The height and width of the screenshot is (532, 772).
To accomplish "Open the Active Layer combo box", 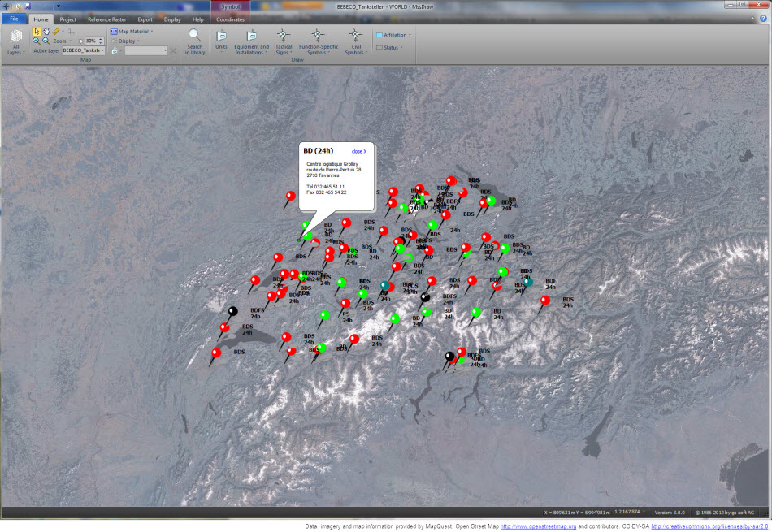I will [84, 50].
